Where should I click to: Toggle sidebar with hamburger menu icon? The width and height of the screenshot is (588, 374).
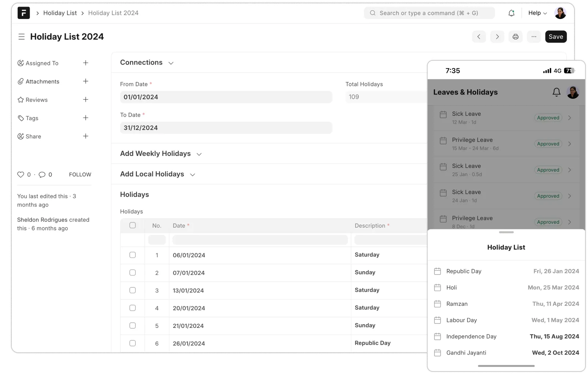point(22,37)
